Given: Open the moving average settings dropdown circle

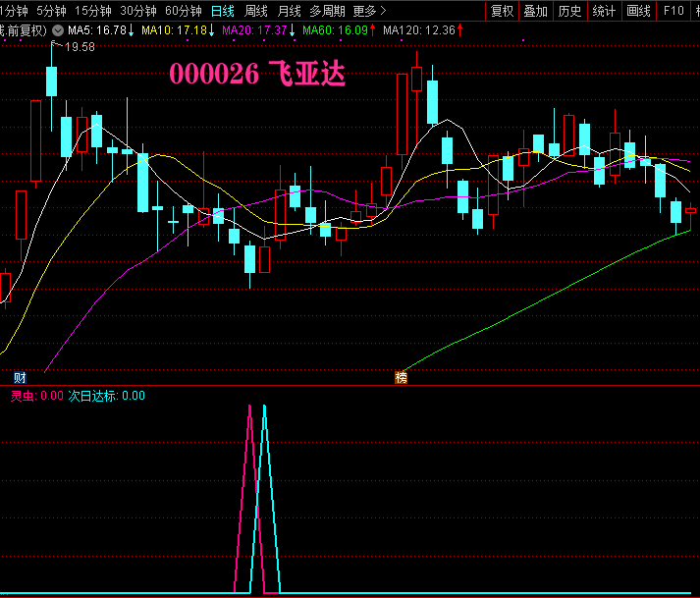Looking at the screenshot, I should [58, 30].
